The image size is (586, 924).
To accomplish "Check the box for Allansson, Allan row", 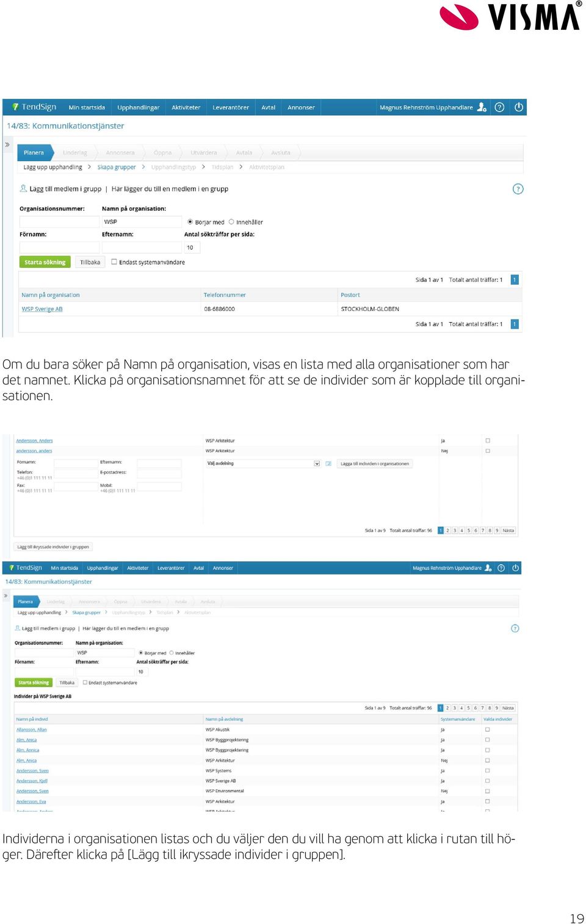I will 487,729.
